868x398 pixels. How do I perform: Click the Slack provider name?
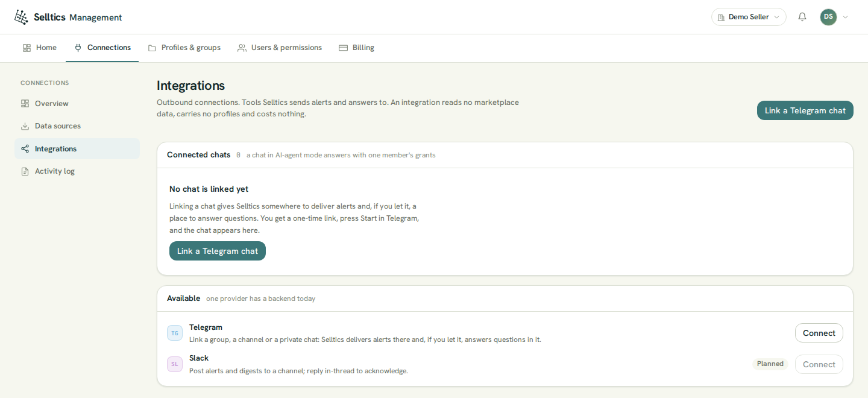(x=199, y=358)
